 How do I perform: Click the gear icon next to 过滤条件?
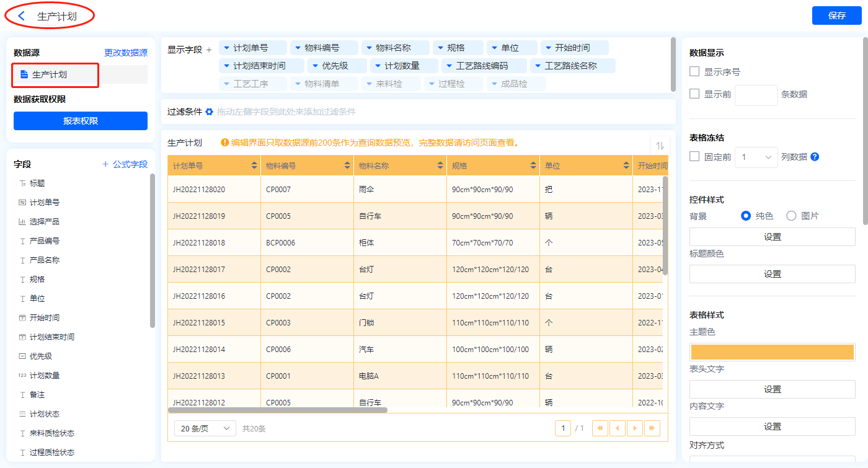210,112
